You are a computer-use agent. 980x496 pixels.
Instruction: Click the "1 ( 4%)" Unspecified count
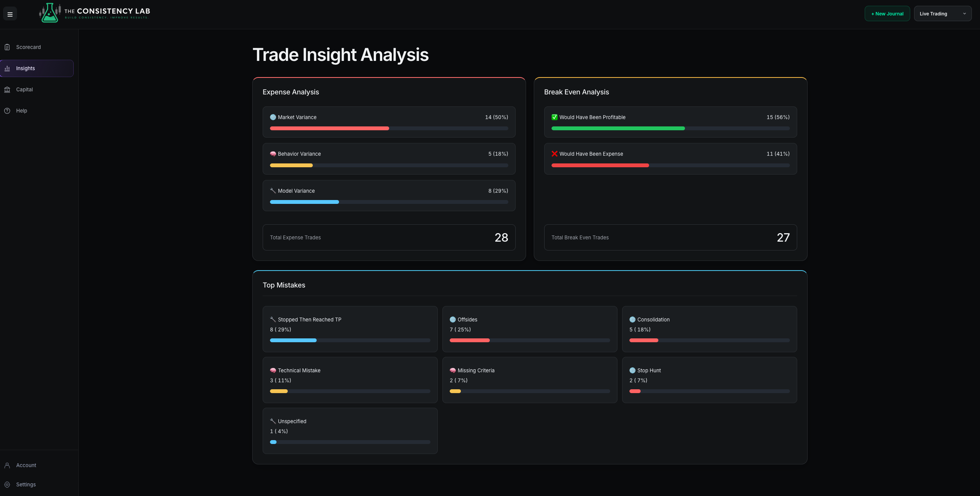click(x=279, y=431)
